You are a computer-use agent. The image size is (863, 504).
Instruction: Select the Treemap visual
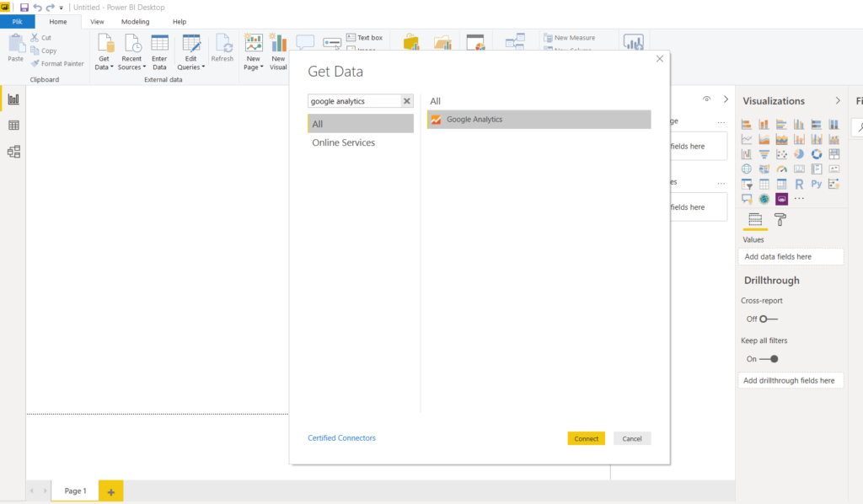834,154
